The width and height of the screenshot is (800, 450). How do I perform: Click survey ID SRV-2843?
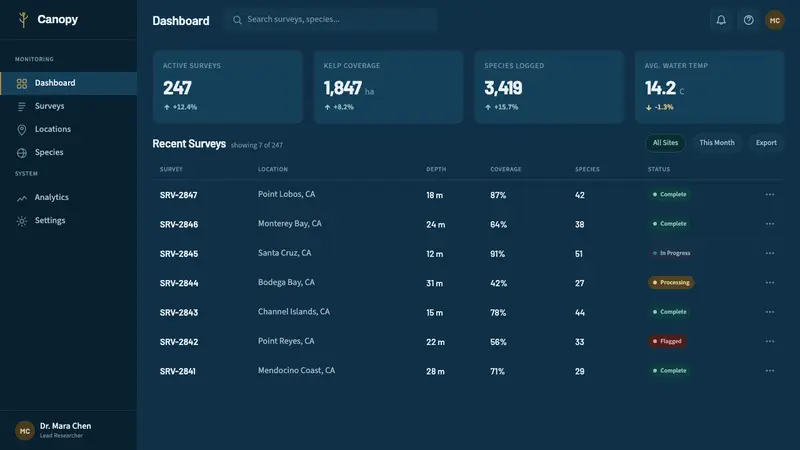coord(179,312)
